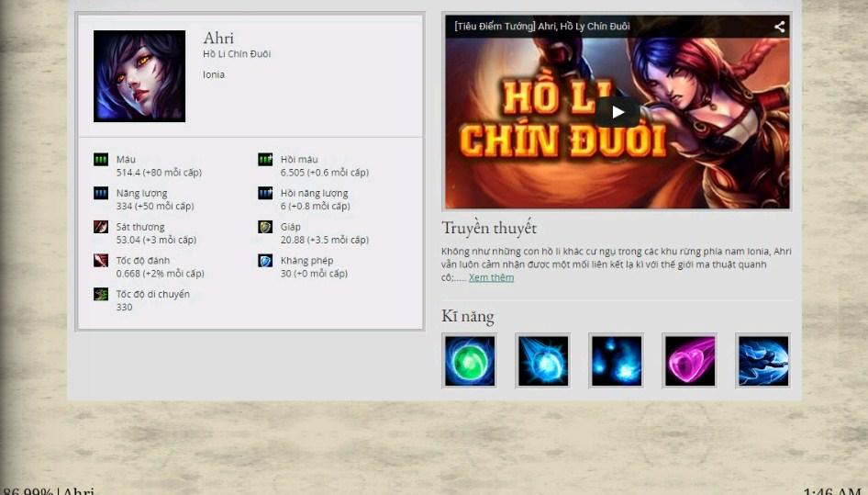Screen dimensions: 868x495
Task: Click the Tốc độ đánh attack speed icon
Action: click(x=101, y=261)
